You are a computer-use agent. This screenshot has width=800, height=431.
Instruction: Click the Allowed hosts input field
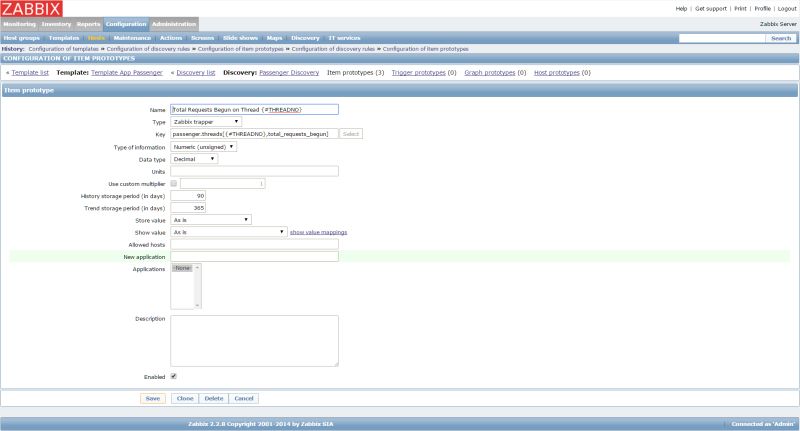coord(254,245)
